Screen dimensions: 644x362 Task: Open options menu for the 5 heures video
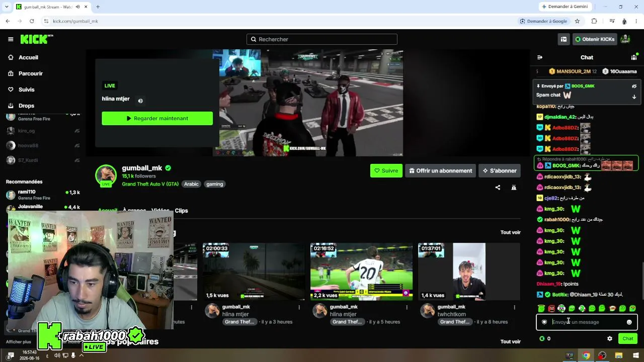coord(407,307)
